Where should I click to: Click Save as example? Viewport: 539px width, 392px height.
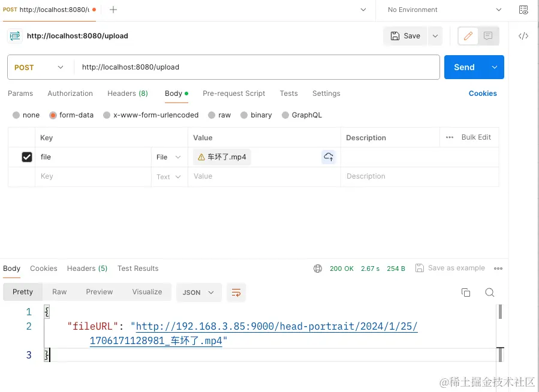[456, 268]
